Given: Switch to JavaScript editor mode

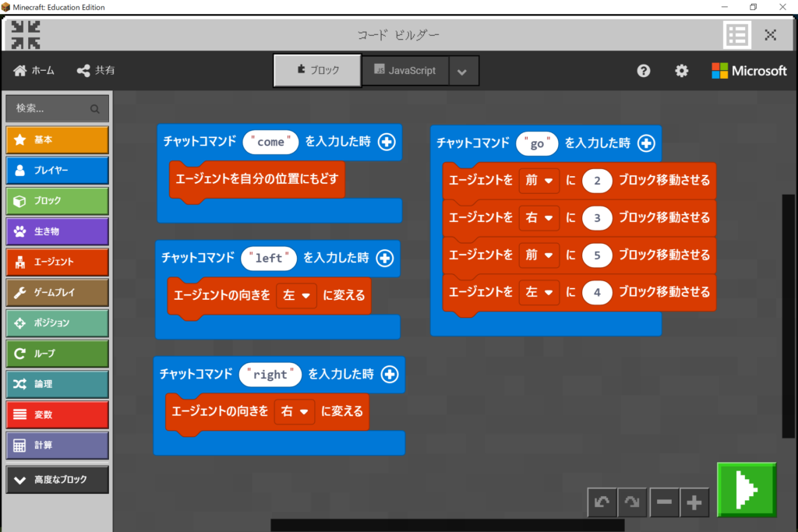Looking at the screenshot, I should [404, 70].
